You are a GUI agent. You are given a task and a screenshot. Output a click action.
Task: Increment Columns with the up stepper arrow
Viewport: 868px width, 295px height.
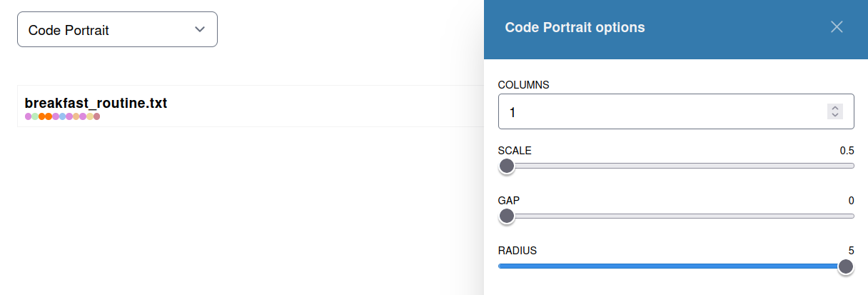click(x=835, y=108)
